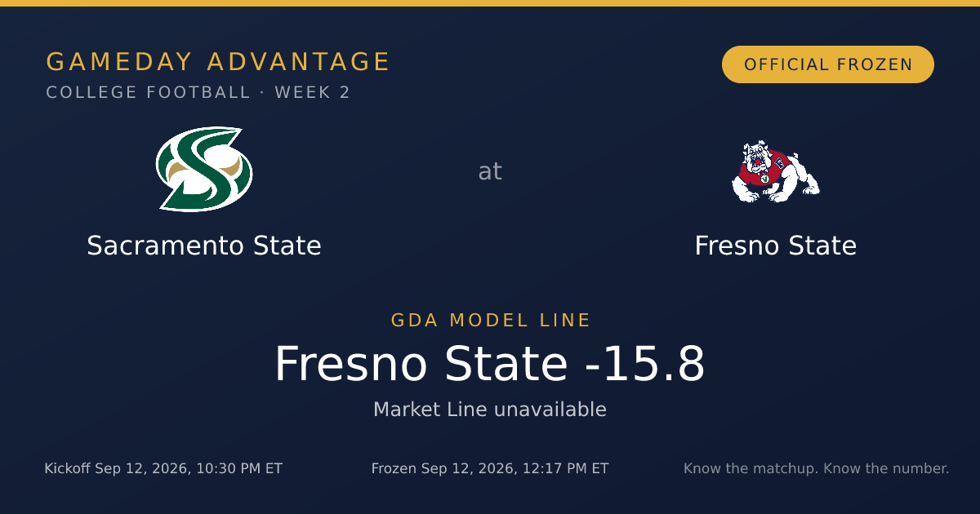The image size is (980, 514).
Task: Click the "at" separator text
Action: coord(490,171)
